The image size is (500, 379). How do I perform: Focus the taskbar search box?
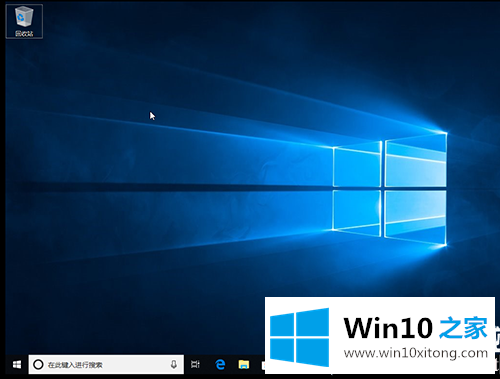106,365
